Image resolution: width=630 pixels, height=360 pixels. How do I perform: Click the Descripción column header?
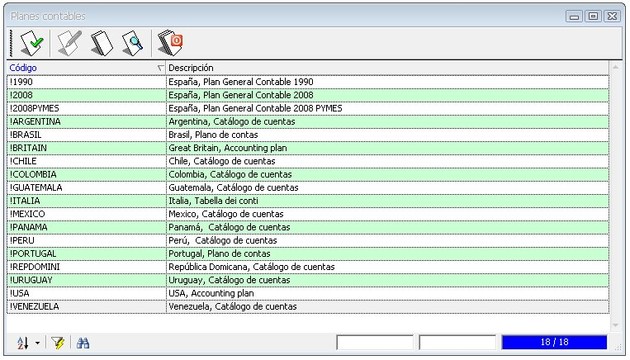coord(387,68)
